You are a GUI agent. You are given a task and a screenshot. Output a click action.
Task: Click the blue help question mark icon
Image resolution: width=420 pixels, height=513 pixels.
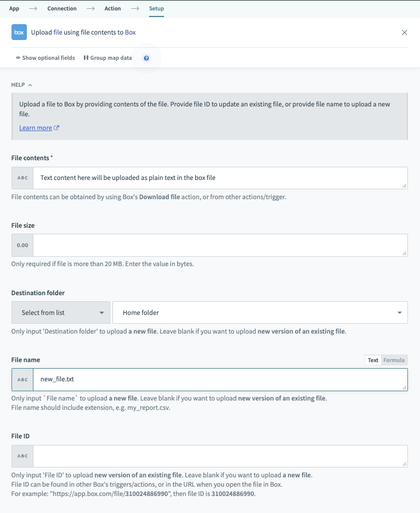(146, 58)
